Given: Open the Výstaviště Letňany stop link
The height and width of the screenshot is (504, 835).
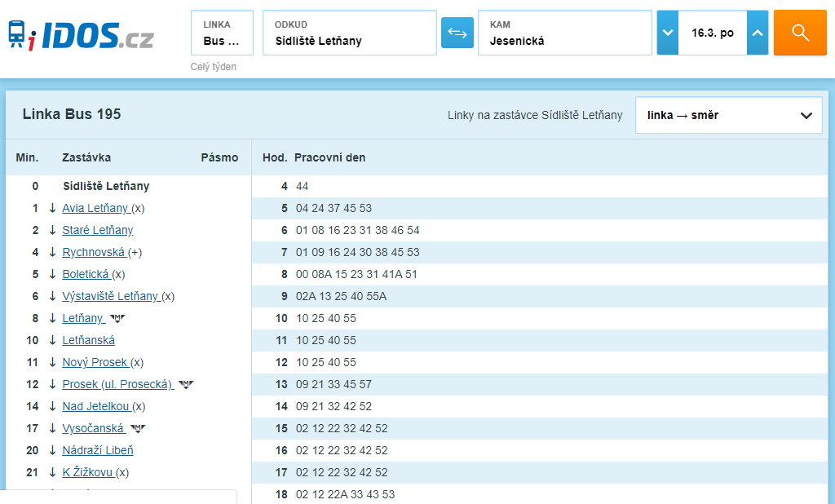Looking at the screenshot, I should pos(110,296).
